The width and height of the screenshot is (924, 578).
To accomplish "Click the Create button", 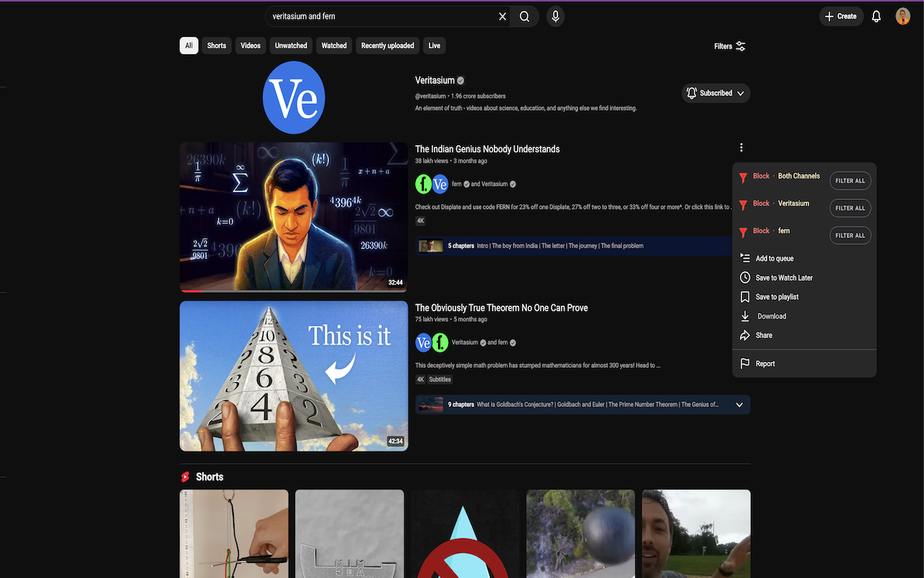I will pos(841,17).
